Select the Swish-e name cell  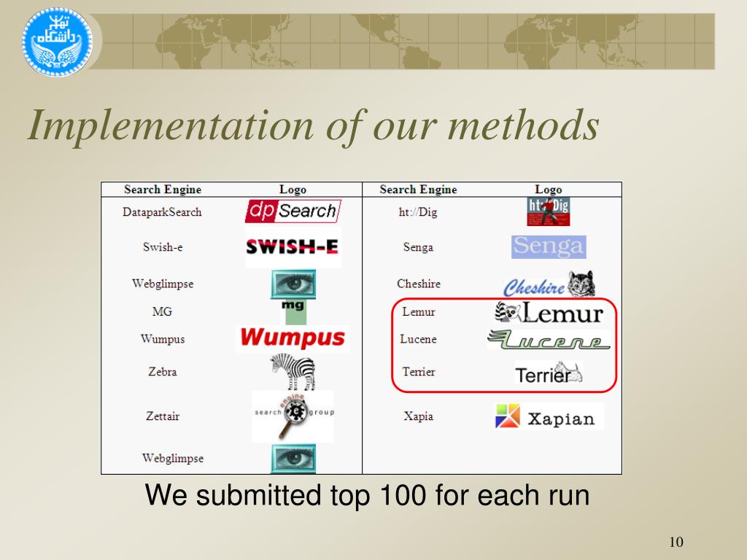point(163,247)
